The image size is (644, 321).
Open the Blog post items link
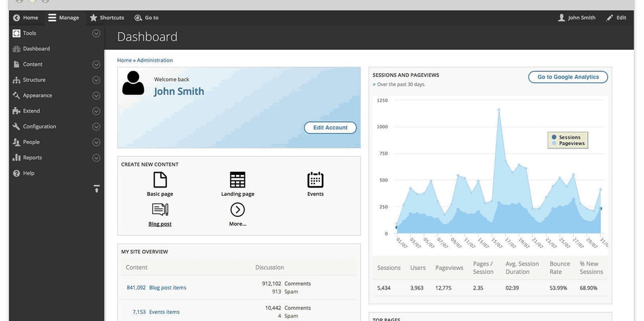point(168,288)
